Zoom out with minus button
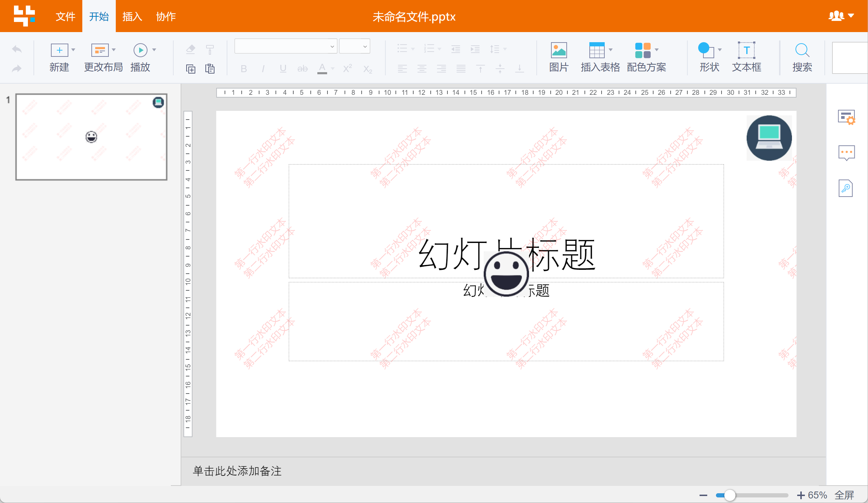This screenshot has height=503, width=868. (703, 495)
